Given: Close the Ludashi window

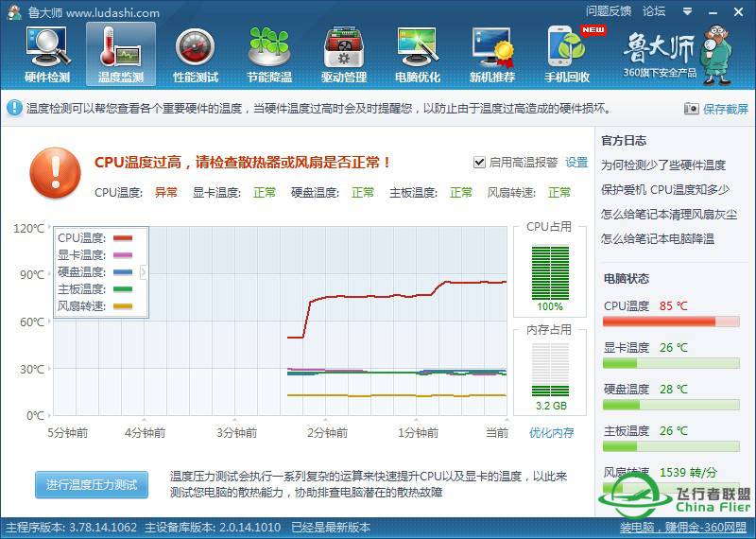Looking at the screenshot, I should pyautogui.click(x=738, y=12).
